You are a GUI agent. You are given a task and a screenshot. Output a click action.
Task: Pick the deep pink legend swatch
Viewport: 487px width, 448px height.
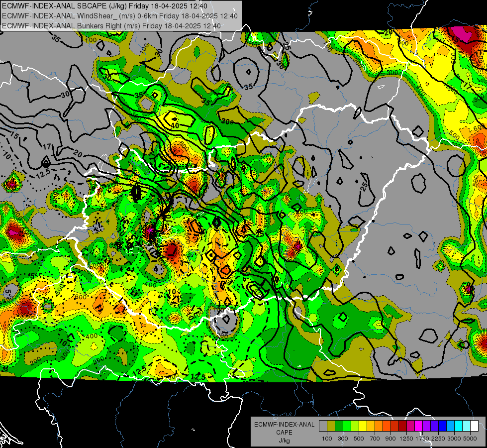pos(410,426)
